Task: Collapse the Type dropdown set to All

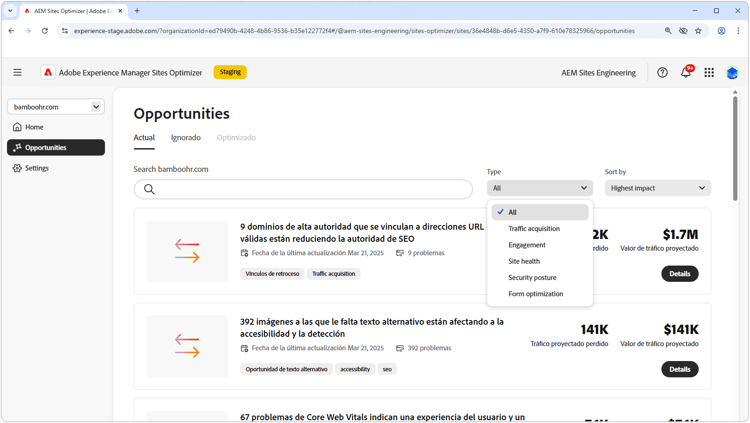Action: click(540, 188)
